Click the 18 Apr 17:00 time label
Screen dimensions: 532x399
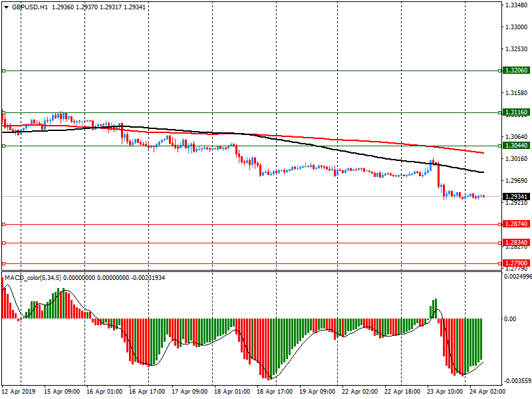click(x=275, y=392)
